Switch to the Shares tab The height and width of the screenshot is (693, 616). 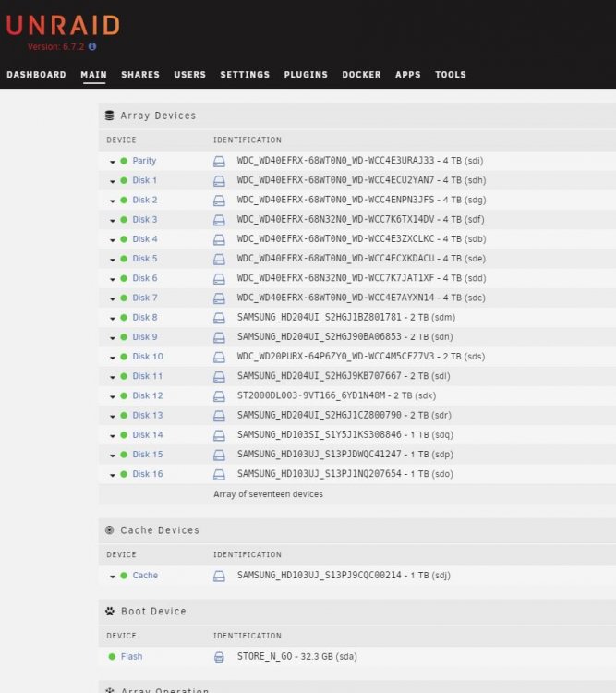[x=140, y=74]
